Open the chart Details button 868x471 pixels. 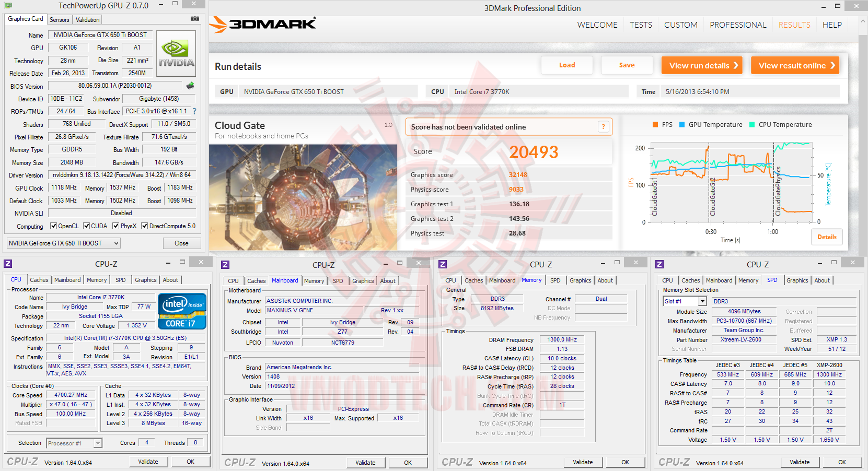coord(827,237)
